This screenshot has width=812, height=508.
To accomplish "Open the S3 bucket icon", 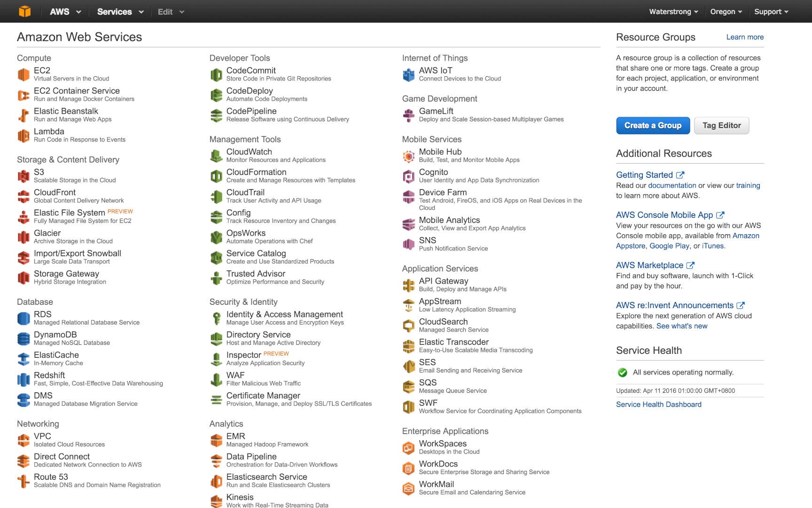I will point(23,176).
